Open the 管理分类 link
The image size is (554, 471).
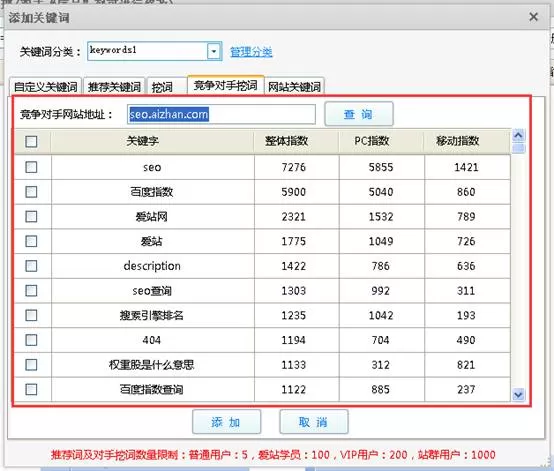[x=251, y=52]
